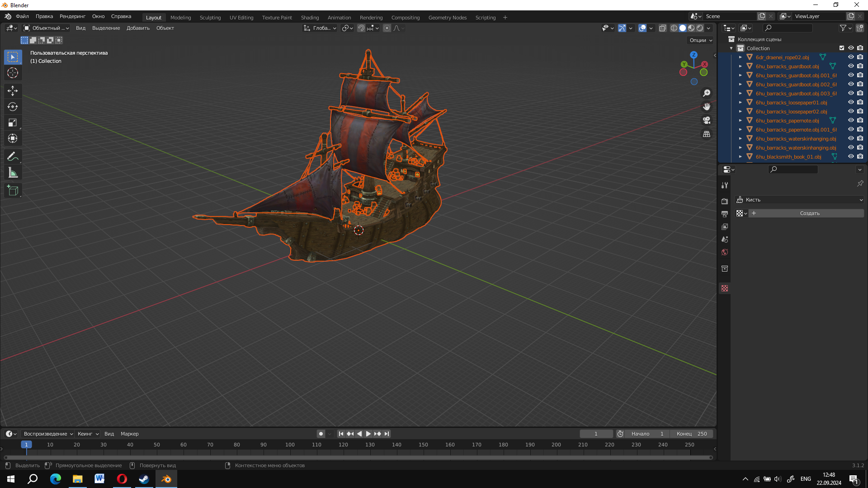The image size is (868, 488).
Task: Click frame 100 on the timeline ruler
Action: click(x=290, y=445)
